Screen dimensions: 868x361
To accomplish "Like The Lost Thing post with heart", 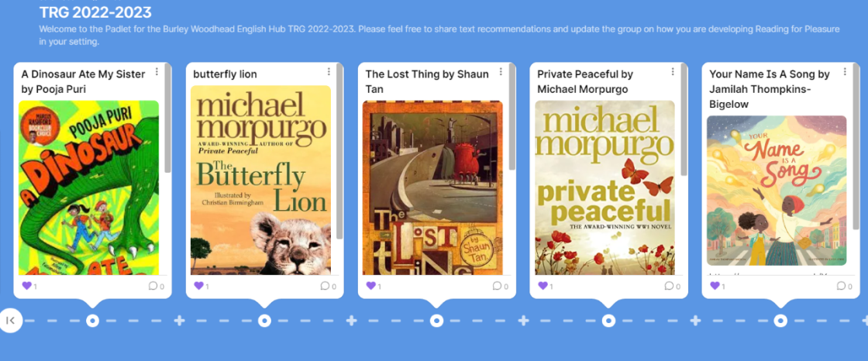I will click(371, 286).
